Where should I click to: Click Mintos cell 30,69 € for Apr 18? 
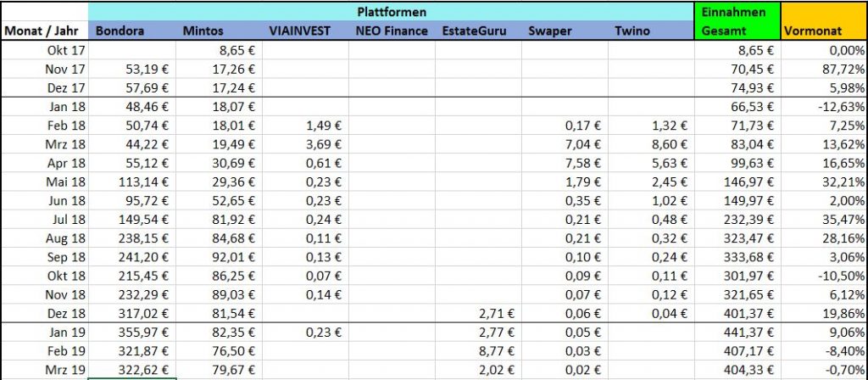pyautogui.click(x=219, y=163)
